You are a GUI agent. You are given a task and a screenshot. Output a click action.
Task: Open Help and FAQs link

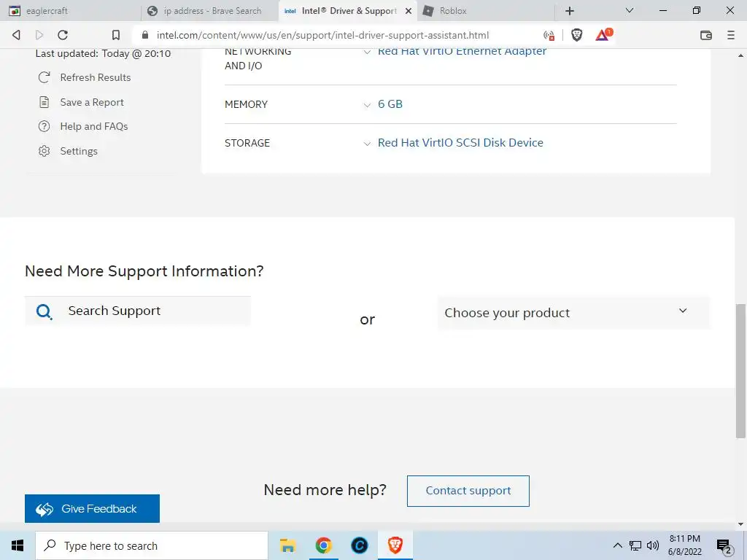[94, 126]
